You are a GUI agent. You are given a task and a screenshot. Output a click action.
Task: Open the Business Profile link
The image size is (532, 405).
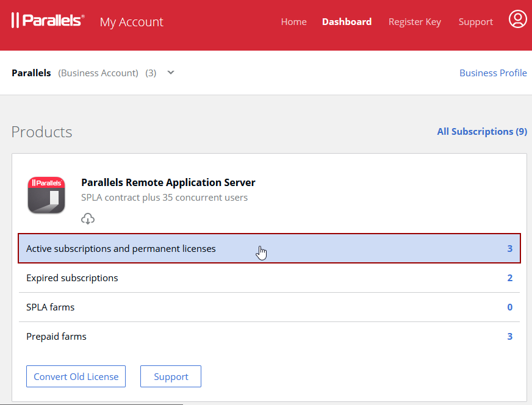[492, 73]
